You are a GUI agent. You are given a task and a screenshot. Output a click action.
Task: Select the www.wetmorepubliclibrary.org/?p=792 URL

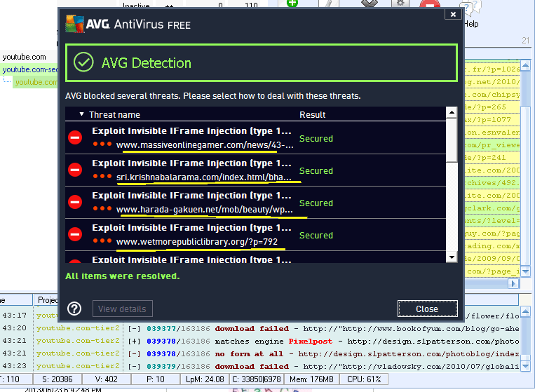[197, 242]
